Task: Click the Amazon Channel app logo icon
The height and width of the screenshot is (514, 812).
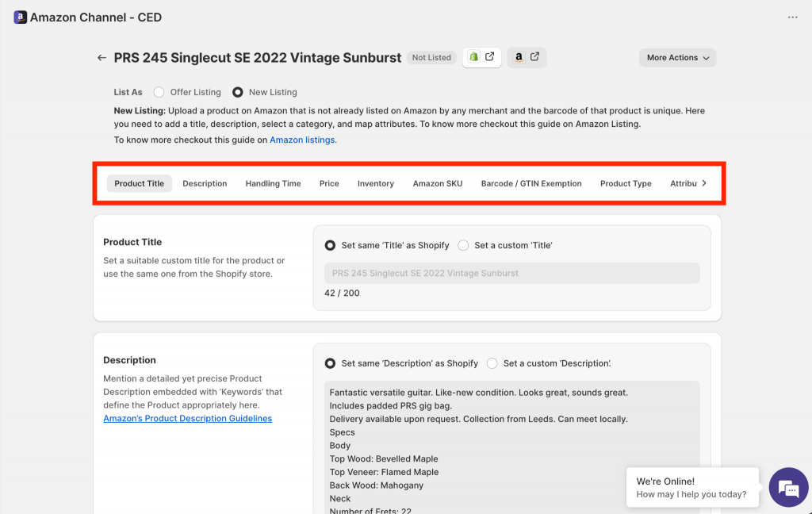Action: click(x=20, y=17)
